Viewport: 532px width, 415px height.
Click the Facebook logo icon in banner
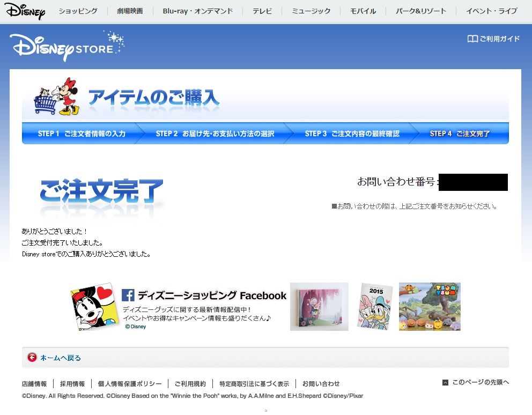tap(128, 295)
